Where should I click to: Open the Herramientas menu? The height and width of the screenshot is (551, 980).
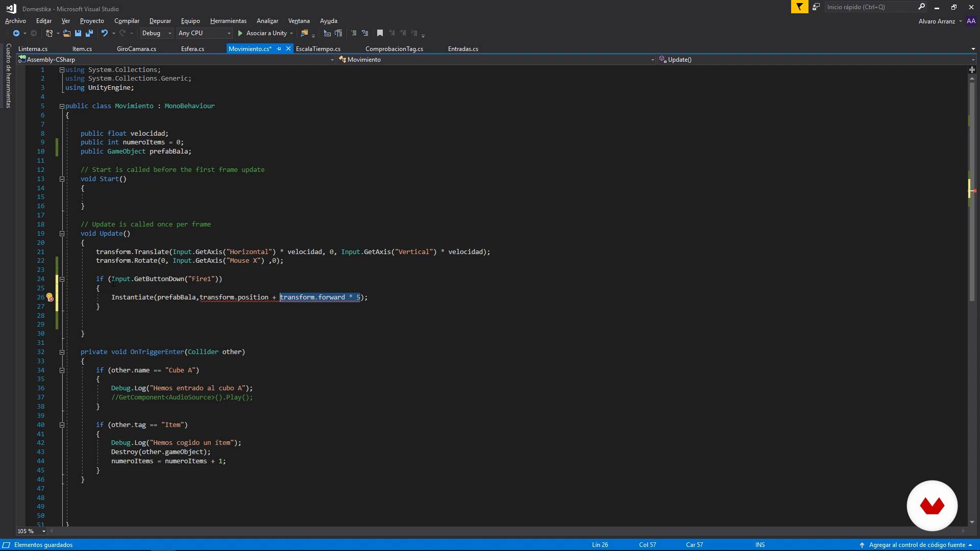pyautogui.click(x=228, y=21)
